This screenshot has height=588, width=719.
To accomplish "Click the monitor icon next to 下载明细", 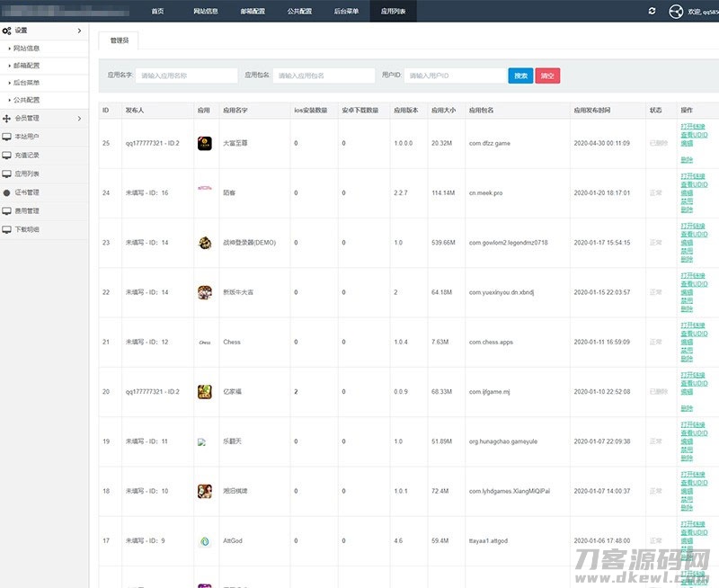I will tap(7, 229).
